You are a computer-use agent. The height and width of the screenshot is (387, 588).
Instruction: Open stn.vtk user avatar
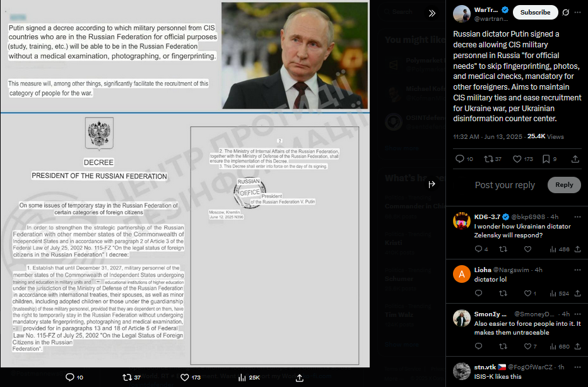(462, 371)
